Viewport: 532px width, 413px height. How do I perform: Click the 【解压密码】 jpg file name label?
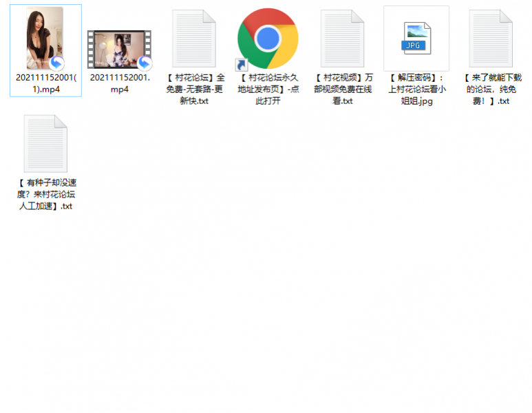(416, 89)
